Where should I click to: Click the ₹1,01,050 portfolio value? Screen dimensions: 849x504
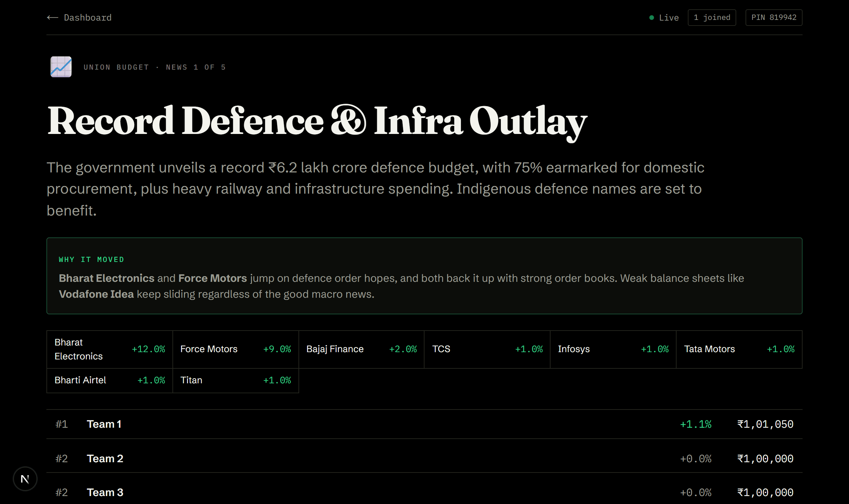coord(765,424)
